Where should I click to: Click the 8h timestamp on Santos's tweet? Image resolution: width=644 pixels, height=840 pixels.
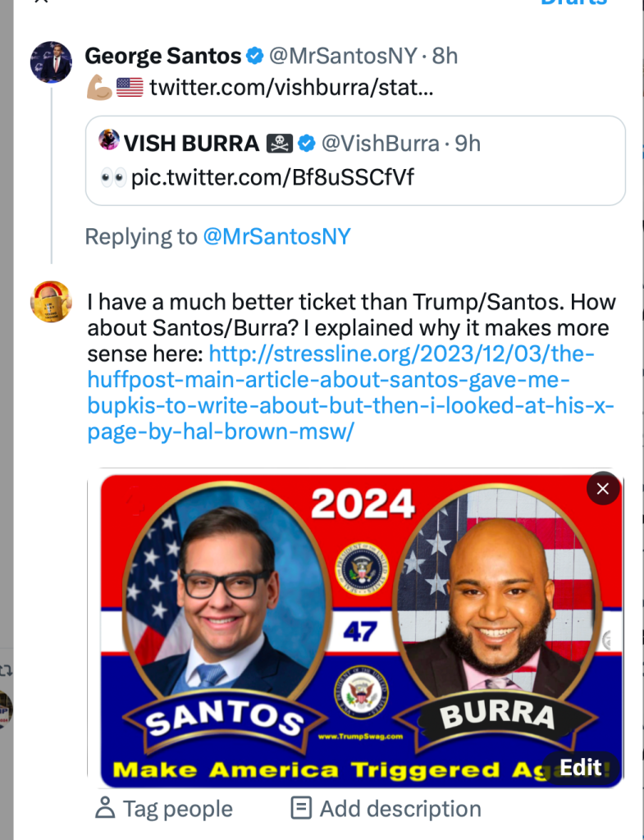pos(445,57)
